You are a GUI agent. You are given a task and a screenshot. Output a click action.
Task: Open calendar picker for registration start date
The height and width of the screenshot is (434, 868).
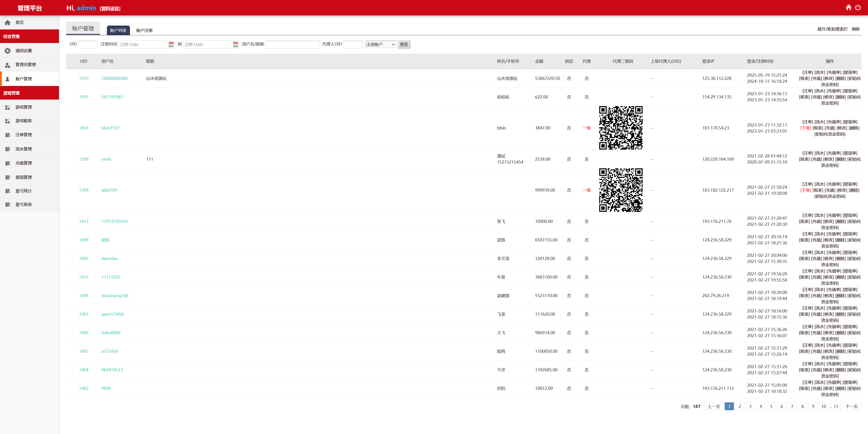[x=171, y=45]
